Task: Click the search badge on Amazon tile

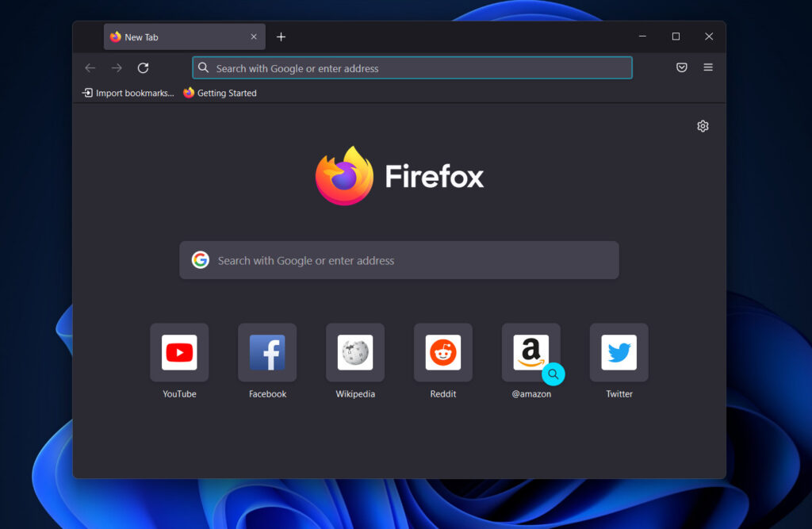Action: 553,374
